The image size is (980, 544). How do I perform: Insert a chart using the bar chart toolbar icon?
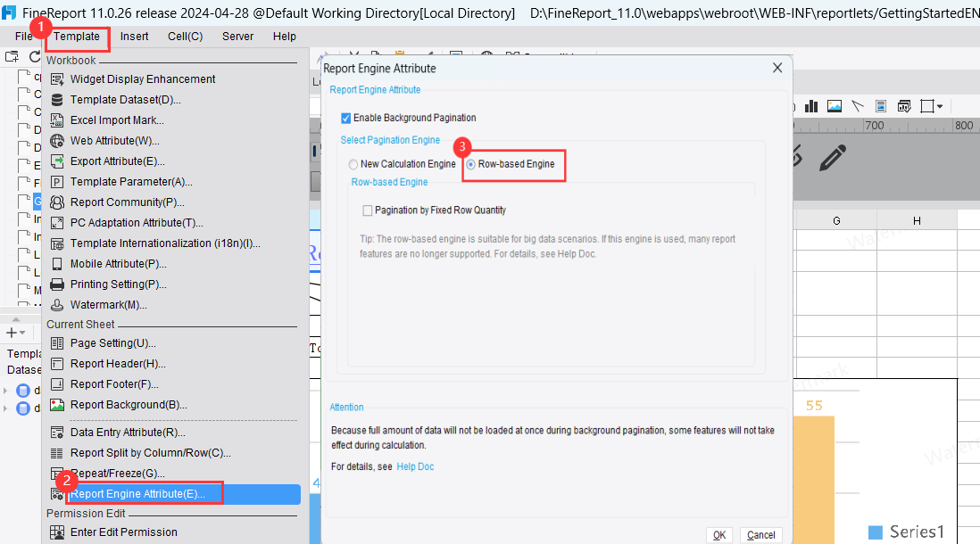(x=812, y=105)
